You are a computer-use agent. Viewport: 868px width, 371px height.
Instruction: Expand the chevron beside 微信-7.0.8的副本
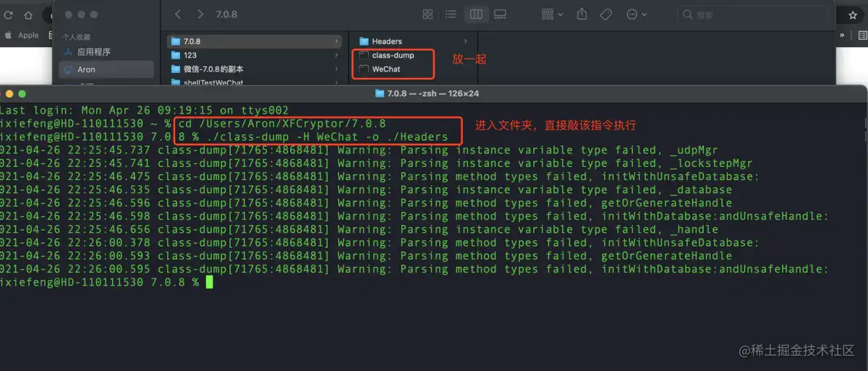pyautogui.click(x=336, y=69)
